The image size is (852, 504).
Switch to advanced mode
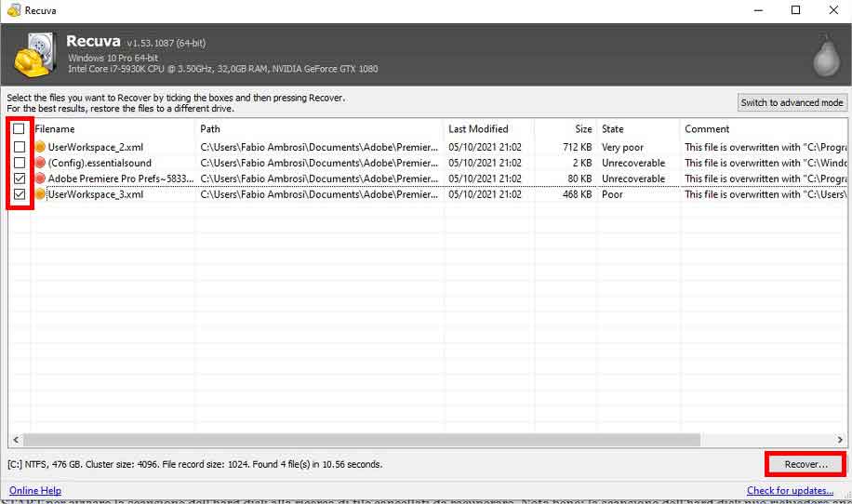[x=792, y=102]
